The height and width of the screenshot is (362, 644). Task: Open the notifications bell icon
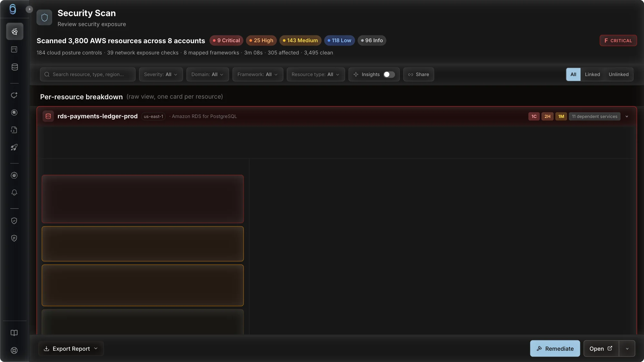[14, 192]
